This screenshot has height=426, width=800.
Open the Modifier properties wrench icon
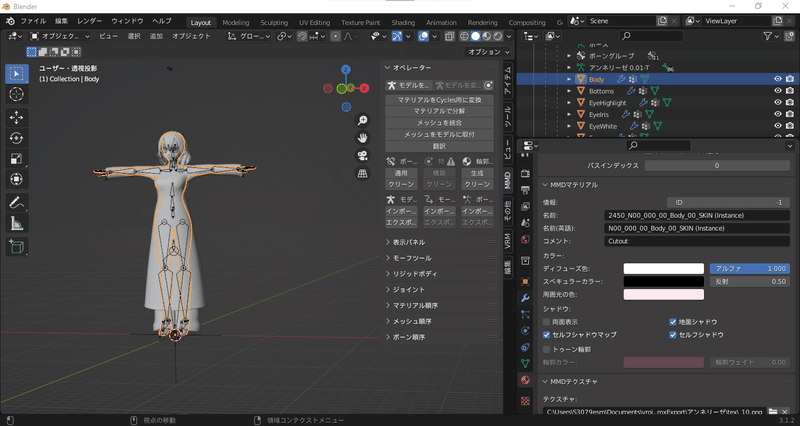[x=526, y=298]
